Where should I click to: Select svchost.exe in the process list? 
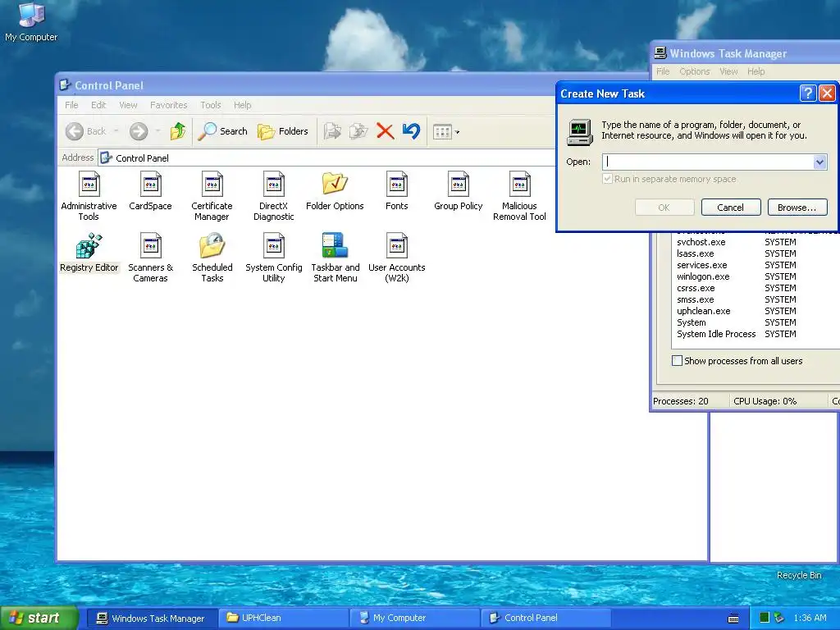701,242
